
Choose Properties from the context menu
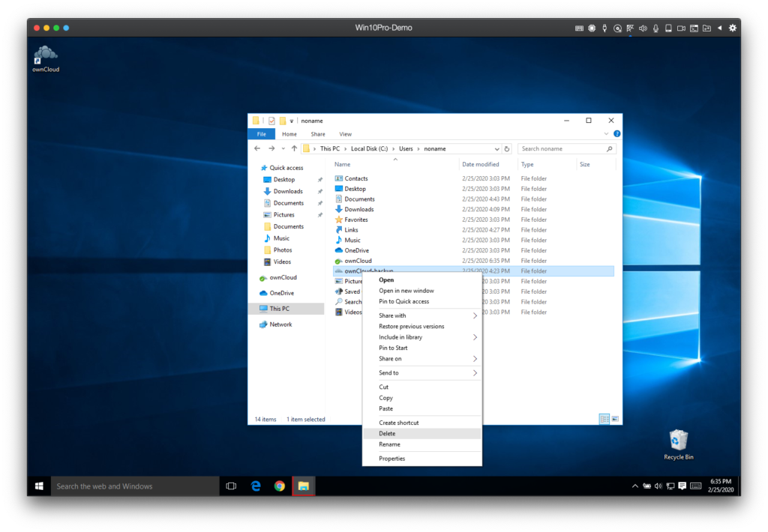(421, 459)
